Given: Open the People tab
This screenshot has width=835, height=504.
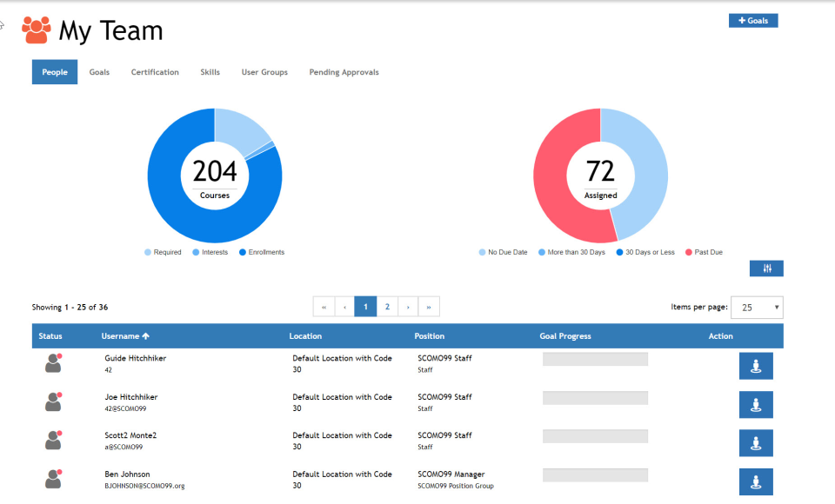Looking at the screenshot, I should 55,72.
